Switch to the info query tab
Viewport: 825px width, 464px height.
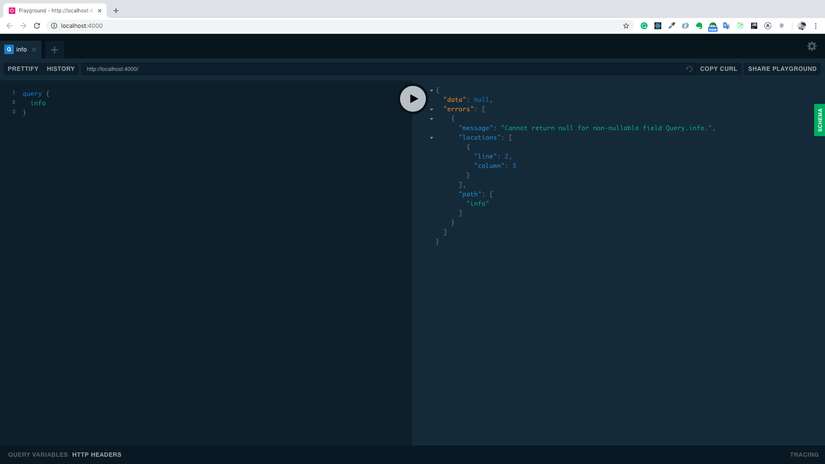coord(19,49)
